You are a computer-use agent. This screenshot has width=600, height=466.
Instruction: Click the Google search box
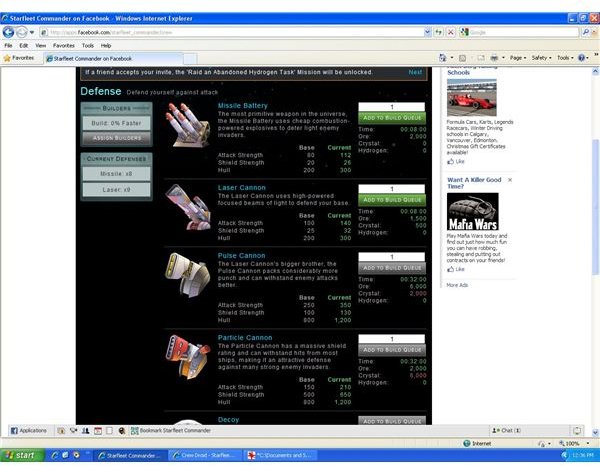coord(523,33)
